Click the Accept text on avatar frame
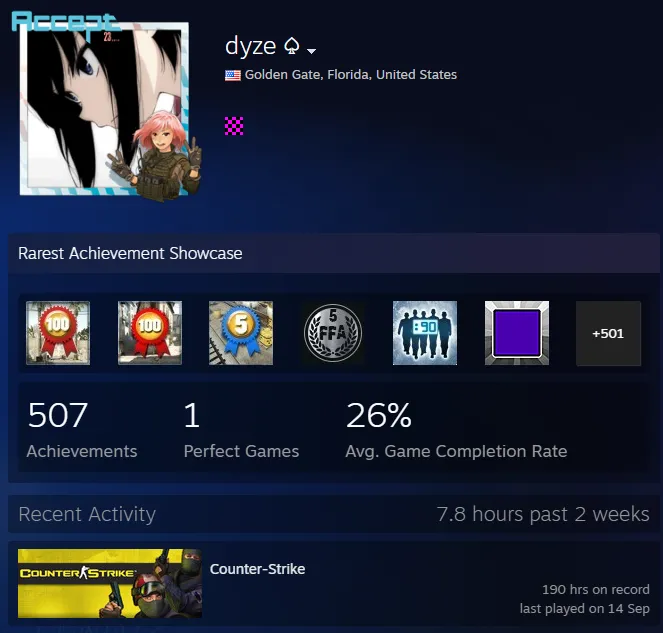 click(64, 22)
